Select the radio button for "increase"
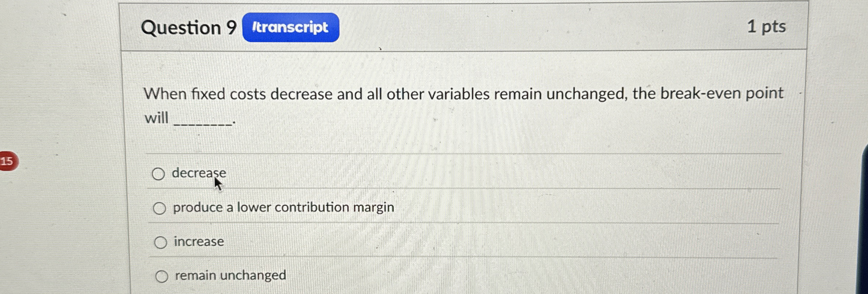This screenshot has width=868, height=294. 161,241
